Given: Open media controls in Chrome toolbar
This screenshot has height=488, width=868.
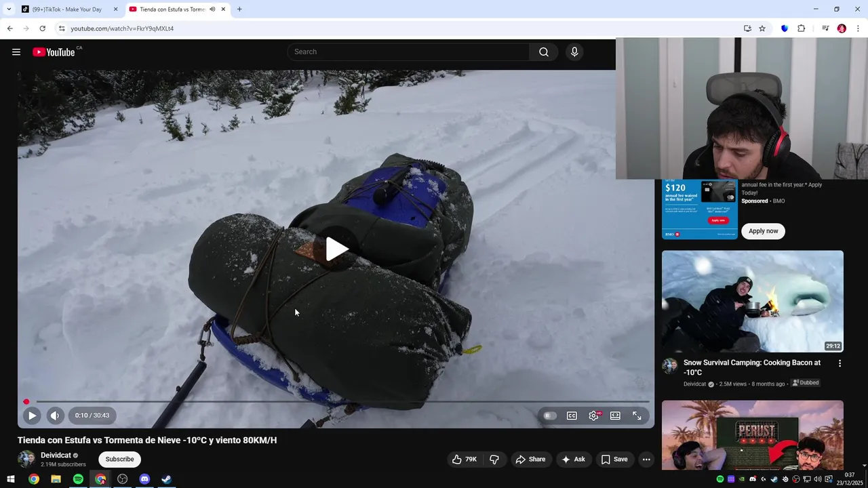Looking at the screenshot, I should tap(825, 28).
